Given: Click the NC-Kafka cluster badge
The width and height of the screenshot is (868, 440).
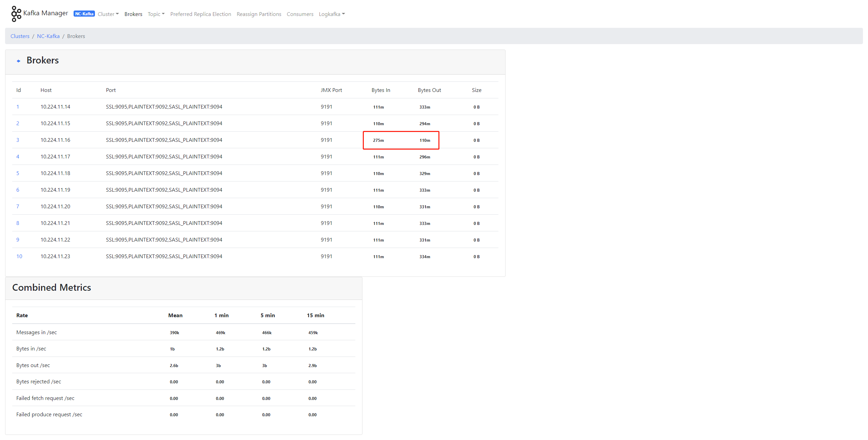Looking at the screenshot, I should coord(84,14).
